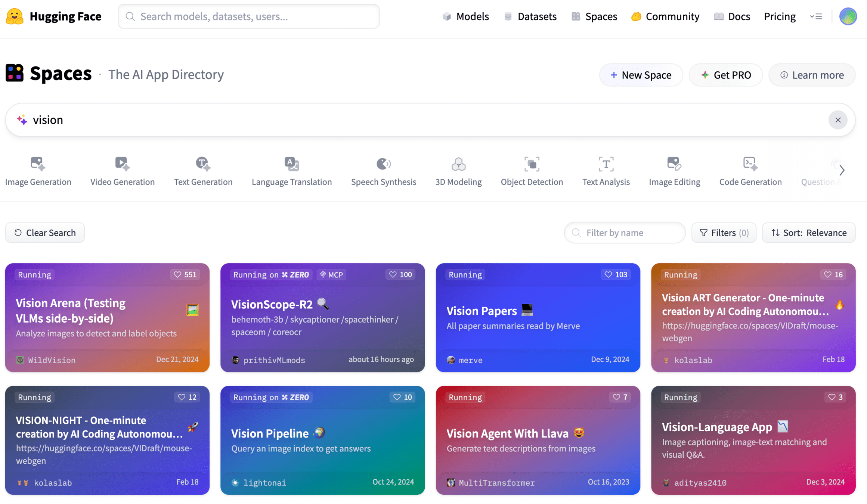Pick the 3D Modeling category icon
The width and height of the screenshot is (867, 504).
458,164
